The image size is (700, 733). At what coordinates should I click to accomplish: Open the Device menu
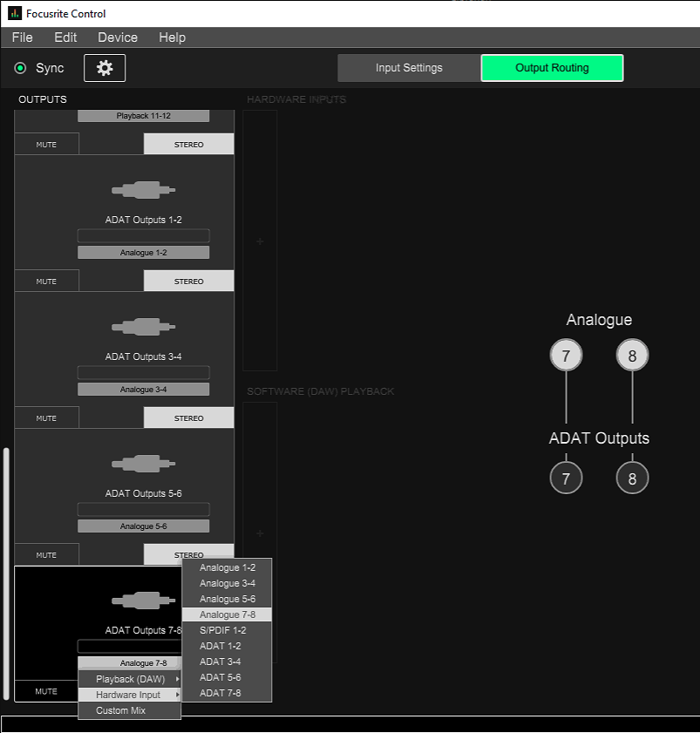[x=118, y=37]
